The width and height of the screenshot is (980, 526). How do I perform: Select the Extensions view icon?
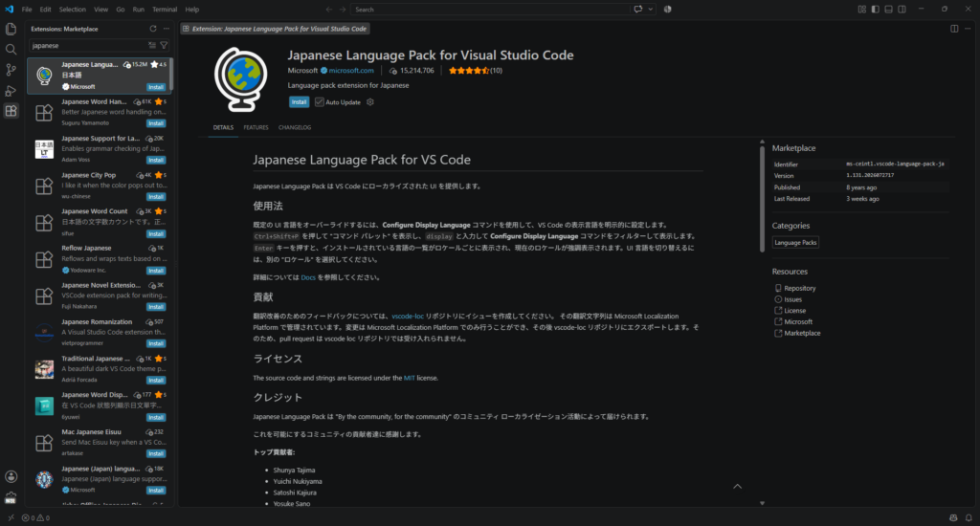(x=11, y=111)
